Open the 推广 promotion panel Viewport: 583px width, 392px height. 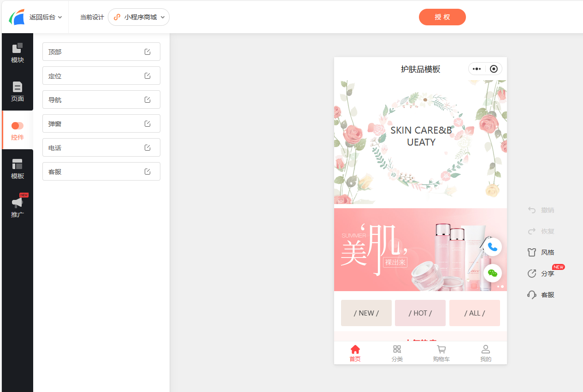(x=18, y=207)
